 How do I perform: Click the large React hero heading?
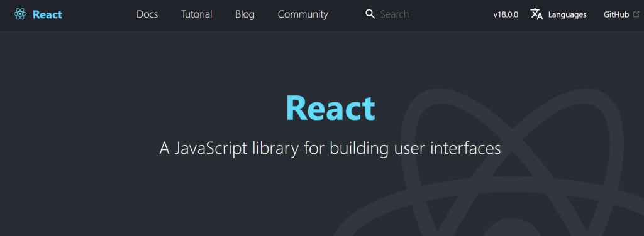(330, 108)
